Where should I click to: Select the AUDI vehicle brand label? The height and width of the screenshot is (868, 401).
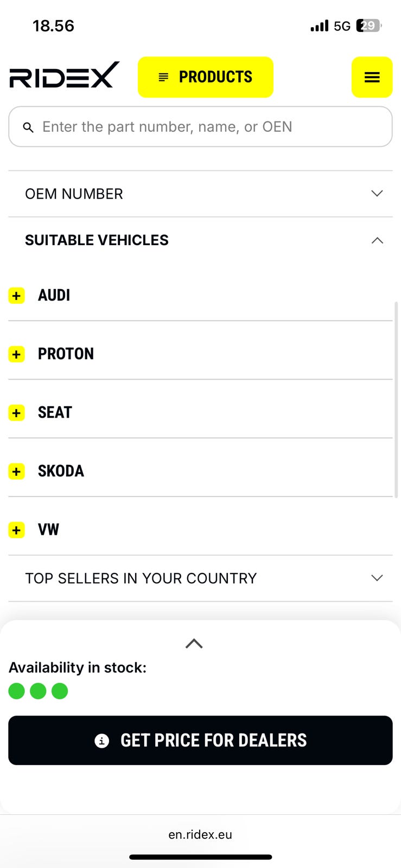[54, 296]
